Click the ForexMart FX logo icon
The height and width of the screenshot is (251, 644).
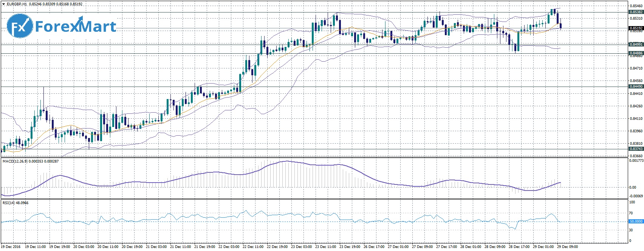(x=20, y=26)
